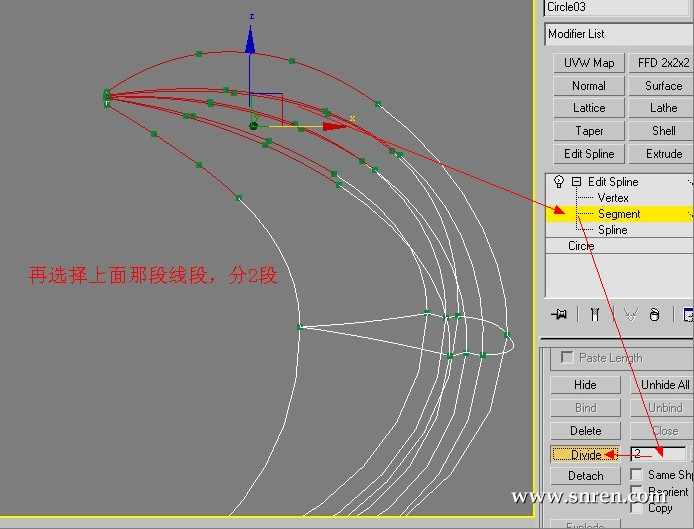Viewport: 694px width, 529px height.
Task: Click the Delete button
Action: click(585, 431)
